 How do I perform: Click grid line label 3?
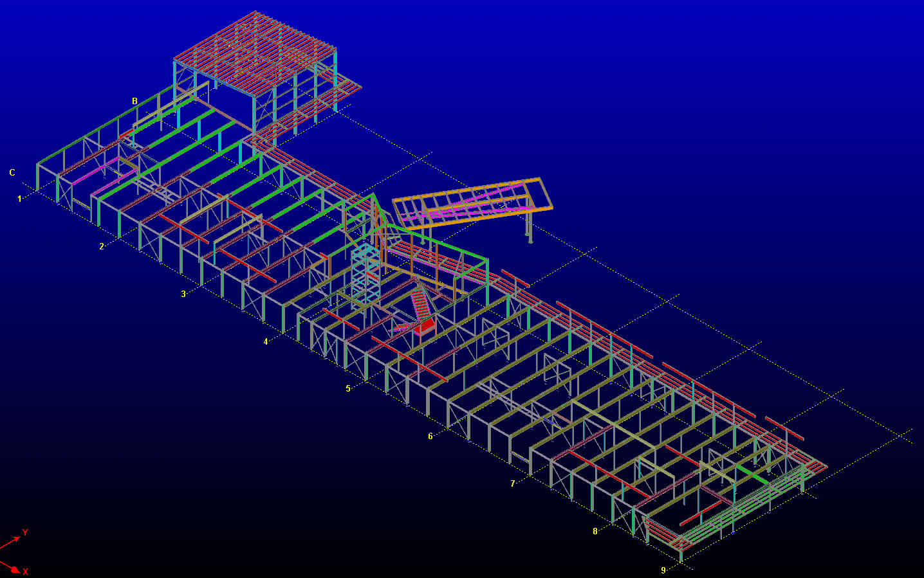coord(183,294)
